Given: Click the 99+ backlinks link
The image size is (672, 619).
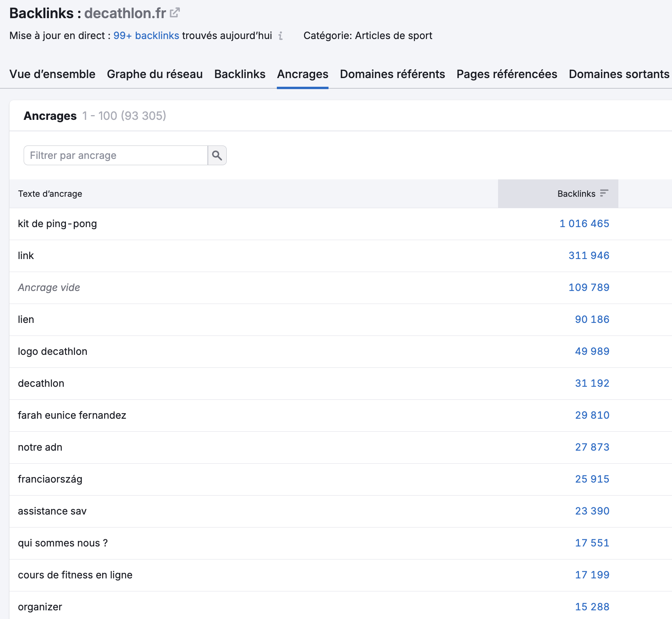Looking at the screenshot, I should (146, 35).
